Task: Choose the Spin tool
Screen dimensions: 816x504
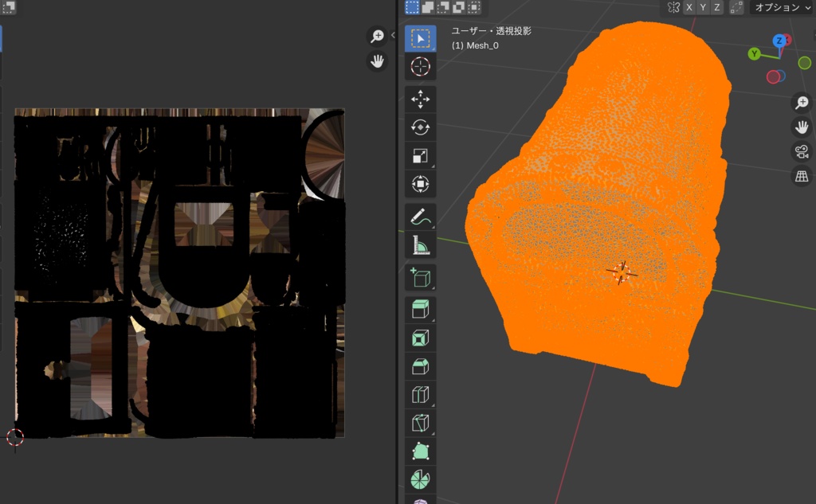Action: point(421,479)
